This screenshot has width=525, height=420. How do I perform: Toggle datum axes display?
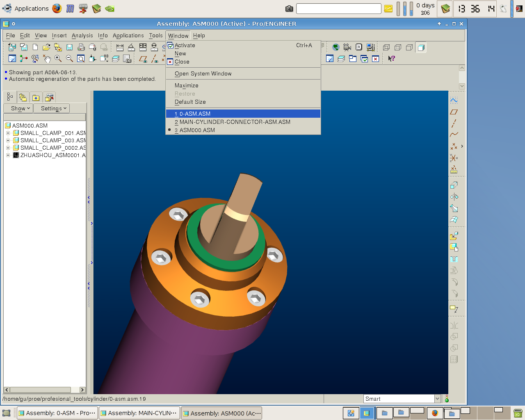[154, 59]
